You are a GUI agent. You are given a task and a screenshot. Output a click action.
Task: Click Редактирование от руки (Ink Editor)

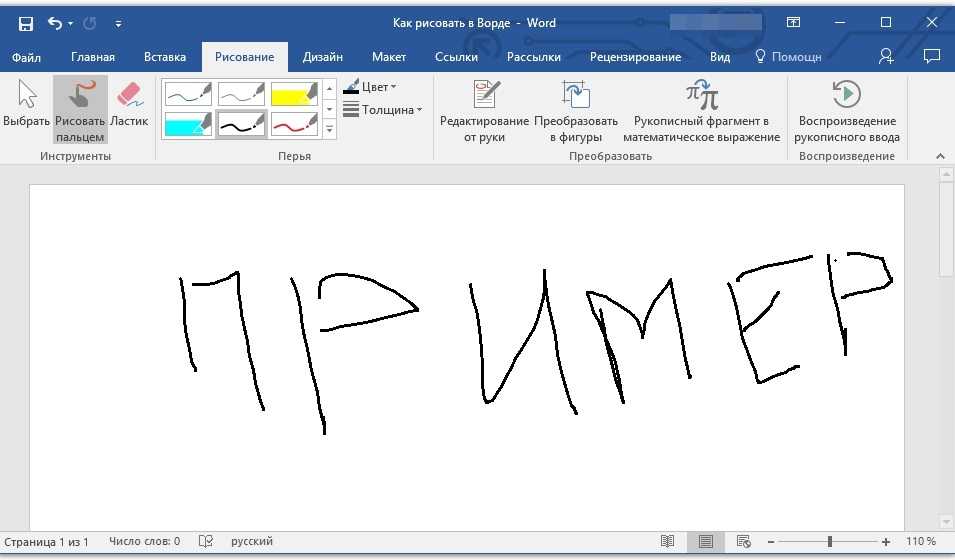point(484,111)
